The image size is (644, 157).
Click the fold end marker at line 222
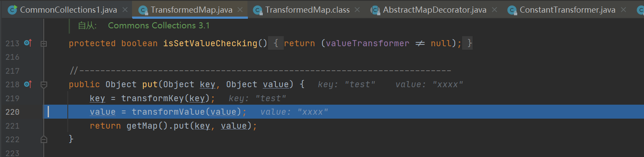pyautogui.click(x=43, y=139)
